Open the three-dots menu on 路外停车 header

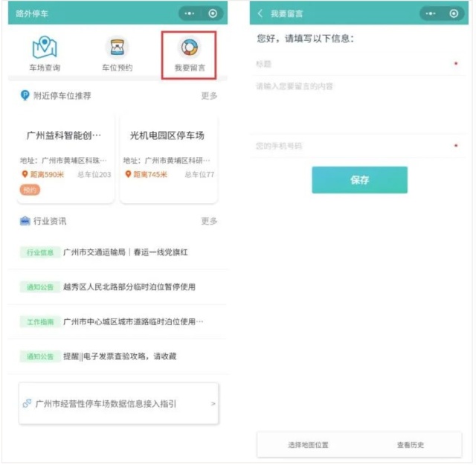(190, 13)
